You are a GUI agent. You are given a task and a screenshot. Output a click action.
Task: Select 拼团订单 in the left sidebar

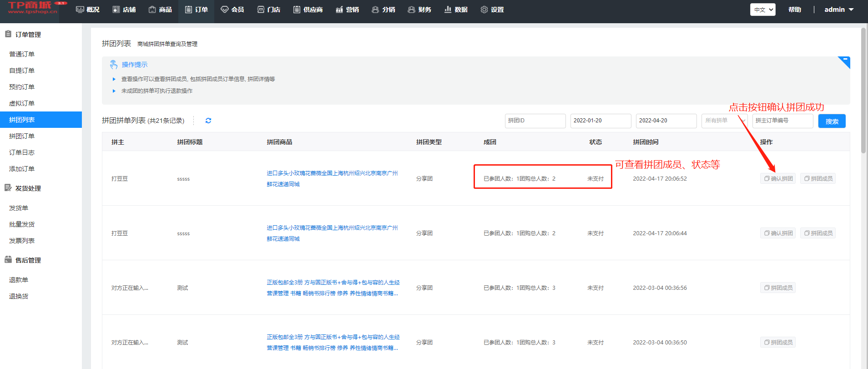point(22,136)
